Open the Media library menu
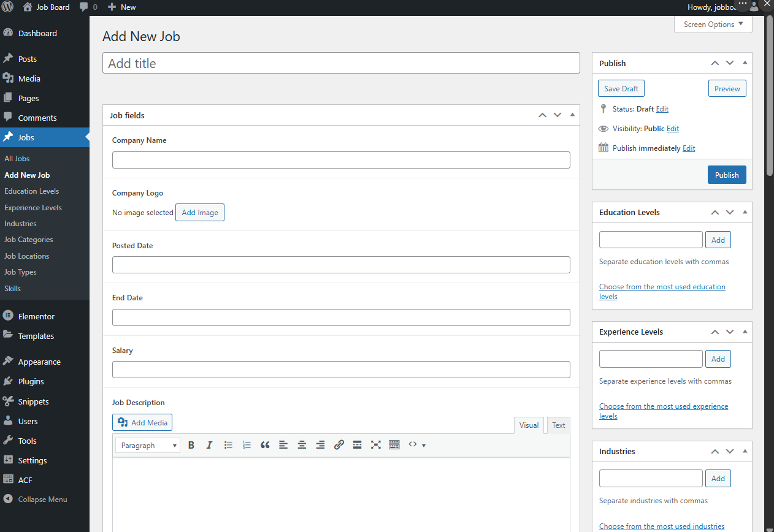 click(x=29, y=78)
